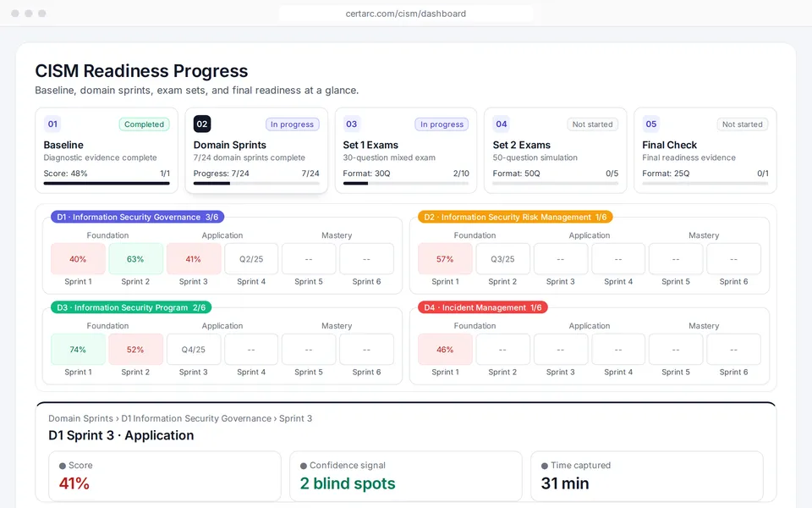Open the Final Check step card
This screenshot has height=508, width=812.
click(x=705, y=151)
